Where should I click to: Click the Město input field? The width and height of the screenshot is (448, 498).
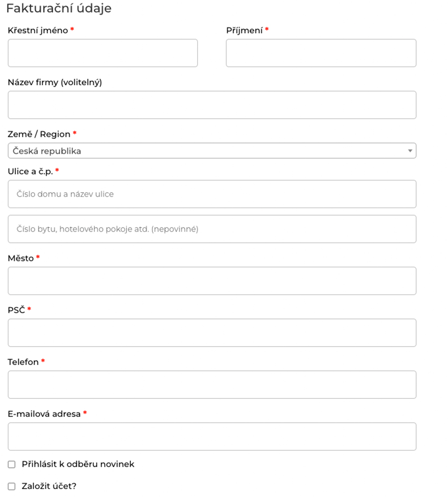212,281
